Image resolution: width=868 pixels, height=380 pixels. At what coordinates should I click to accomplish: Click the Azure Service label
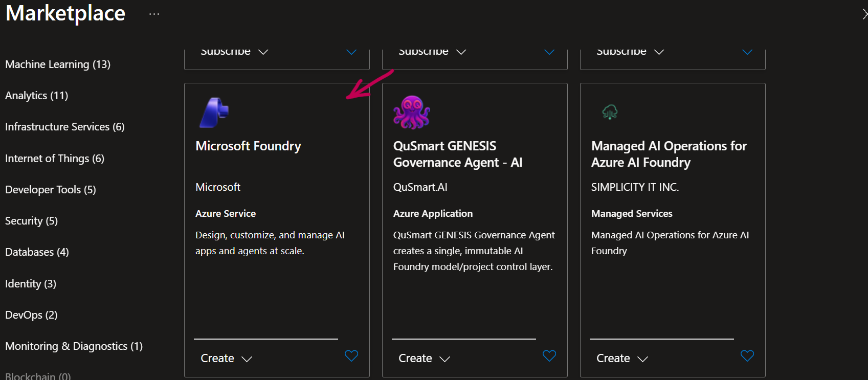pyautogui.click(x=226, y=214)
